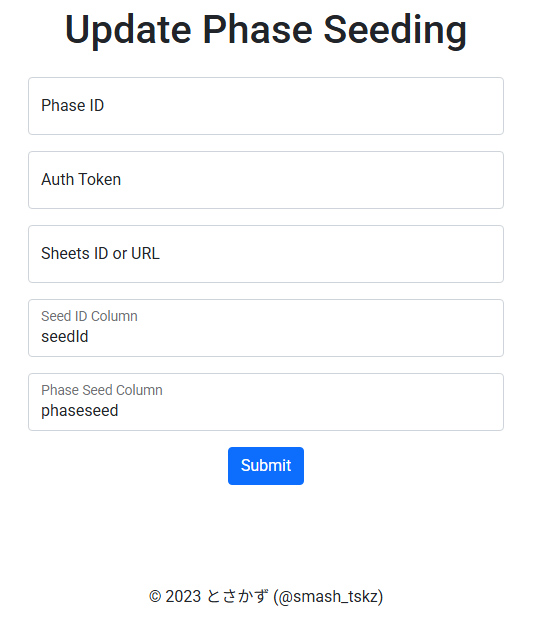Click the 'Phase Seed Column' floating label
535x629 pixels.
102,392
